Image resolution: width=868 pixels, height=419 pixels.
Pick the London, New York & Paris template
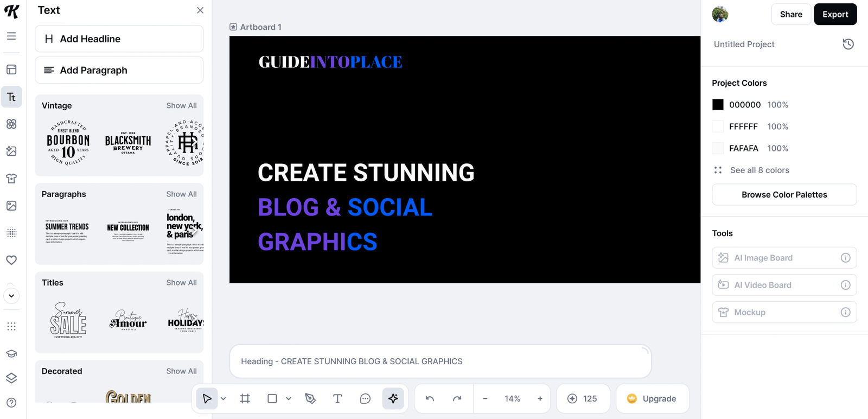pos(184,232)
